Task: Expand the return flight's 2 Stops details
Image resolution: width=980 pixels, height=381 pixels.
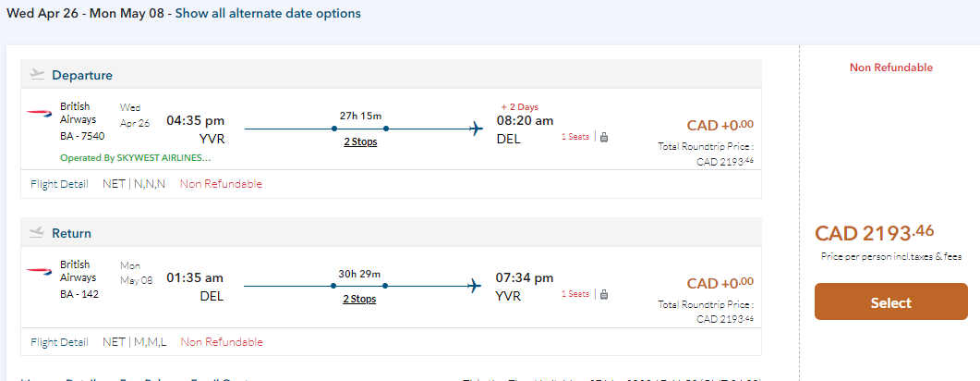Action: coord(360,299)
